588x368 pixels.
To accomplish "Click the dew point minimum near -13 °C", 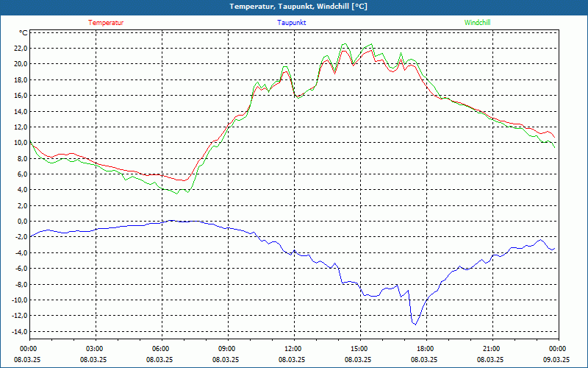I will pos(415,325).
